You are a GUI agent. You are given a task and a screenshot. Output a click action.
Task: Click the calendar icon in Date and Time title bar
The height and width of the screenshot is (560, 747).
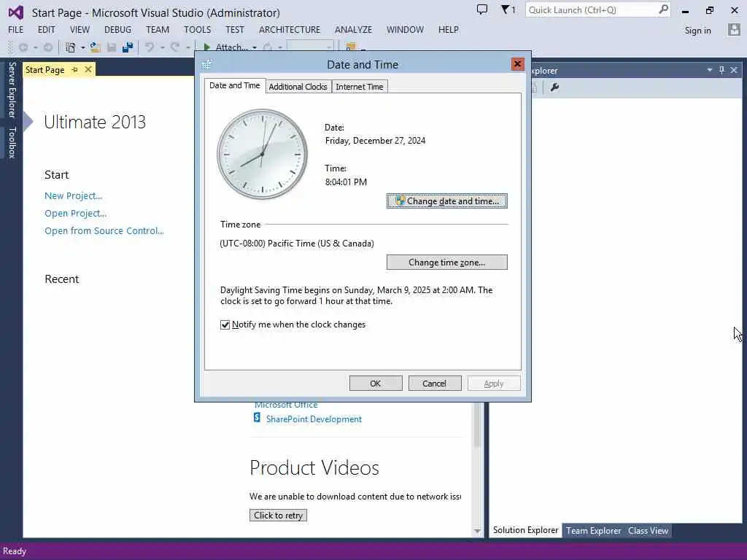[206, 64]
